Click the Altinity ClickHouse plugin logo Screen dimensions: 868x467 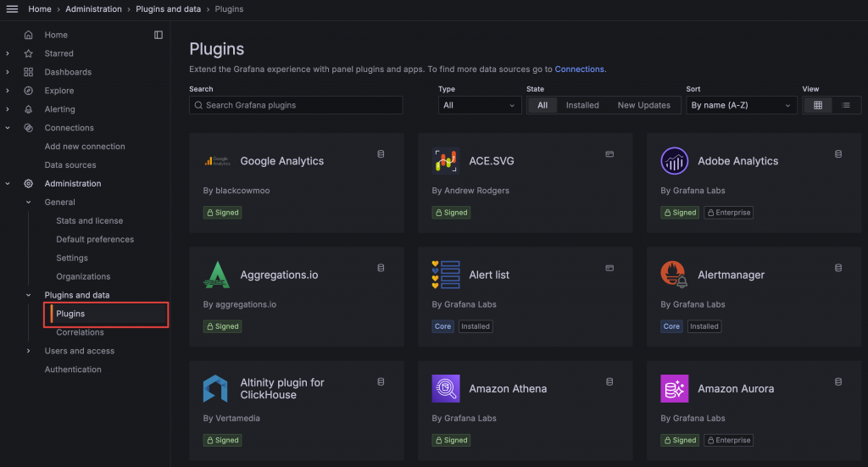[215, 389]
